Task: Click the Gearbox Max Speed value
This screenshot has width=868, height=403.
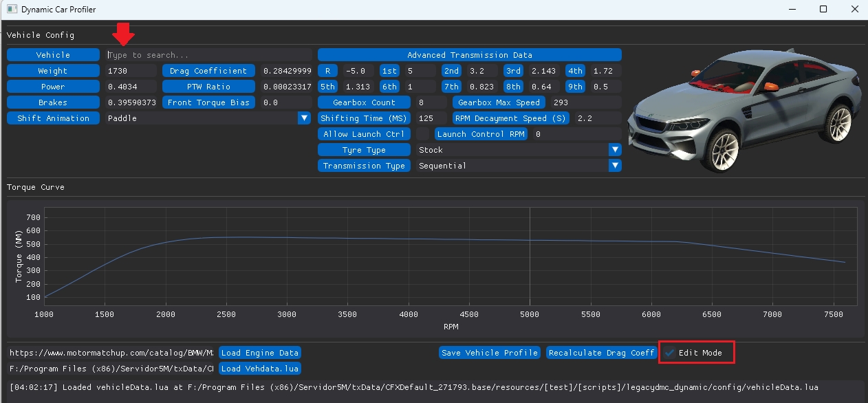Action: (585, 102)
